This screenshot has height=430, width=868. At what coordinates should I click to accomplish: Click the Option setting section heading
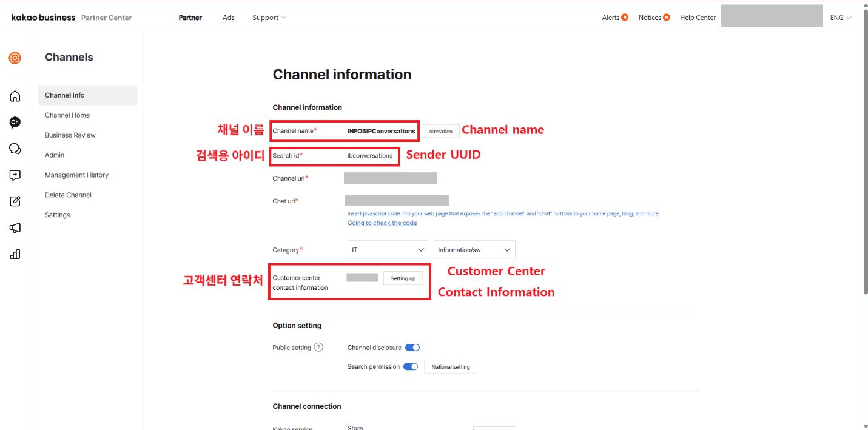pos(297,326)
